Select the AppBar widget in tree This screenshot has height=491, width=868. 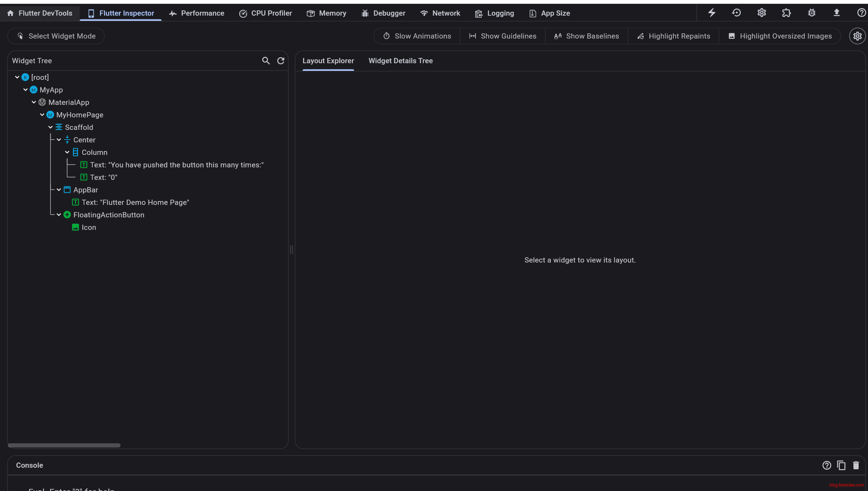pyautogui.click(x=85, y=190)
